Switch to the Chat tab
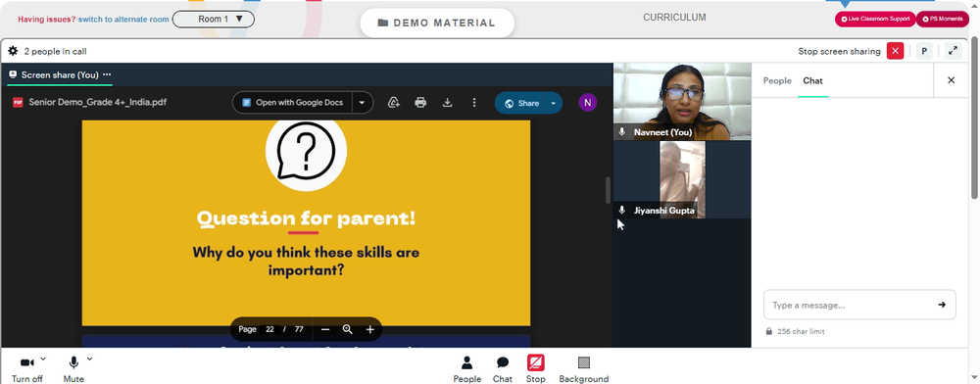The width and height of the screenshot is (980, 384). (812, 80)
